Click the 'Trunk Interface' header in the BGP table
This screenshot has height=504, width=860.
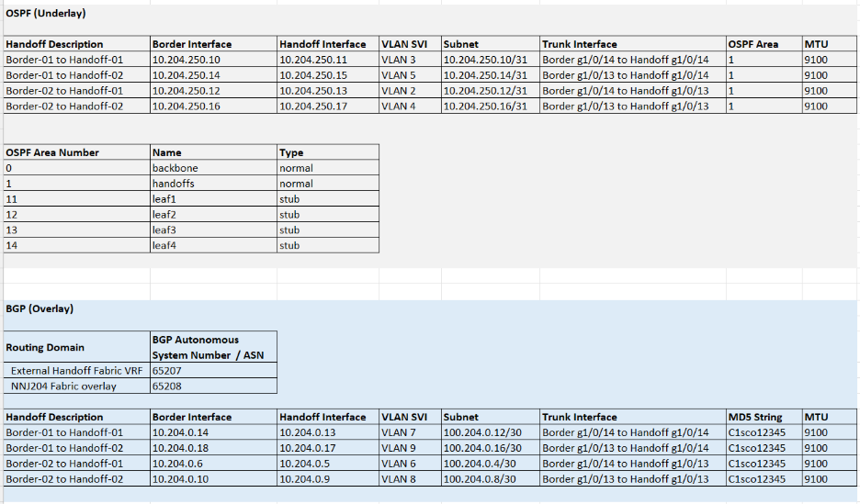tap(633, 417)
